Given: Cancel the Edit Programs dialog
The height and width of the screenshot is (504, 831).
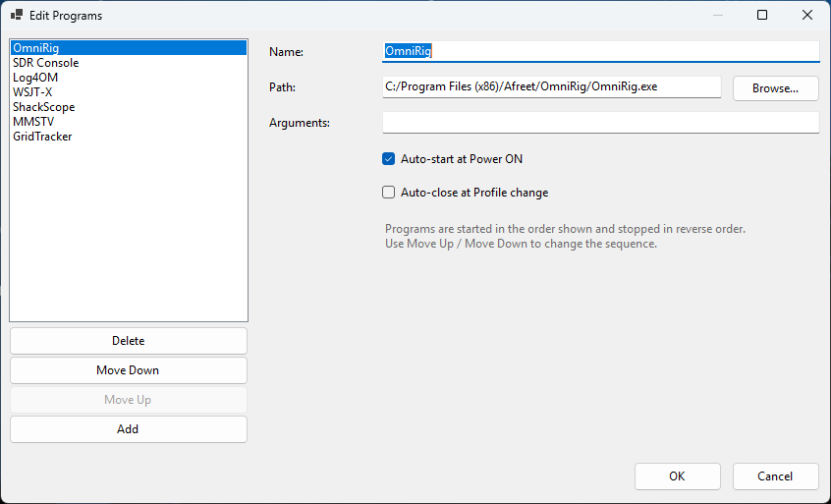Looking at the screenshot, I should coord(776,476).
